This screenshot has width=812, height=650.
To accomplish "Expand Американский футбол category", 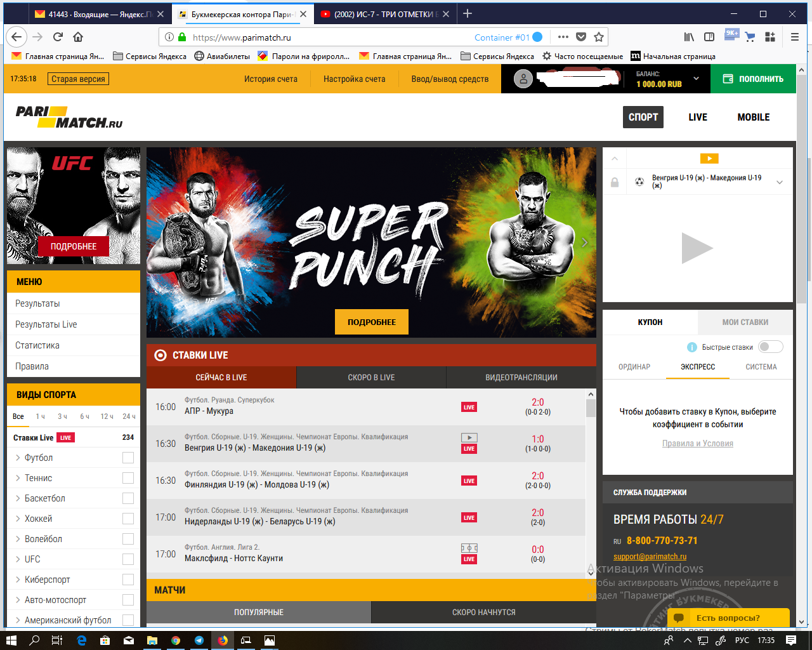I will click(18, 620).
